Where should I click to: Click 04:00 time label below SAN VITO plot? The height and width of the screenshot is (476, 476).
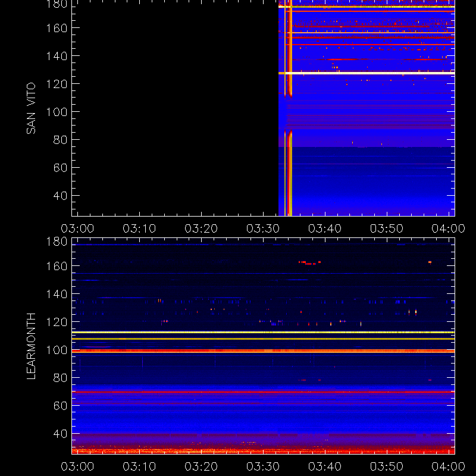[x=449, y=228]
